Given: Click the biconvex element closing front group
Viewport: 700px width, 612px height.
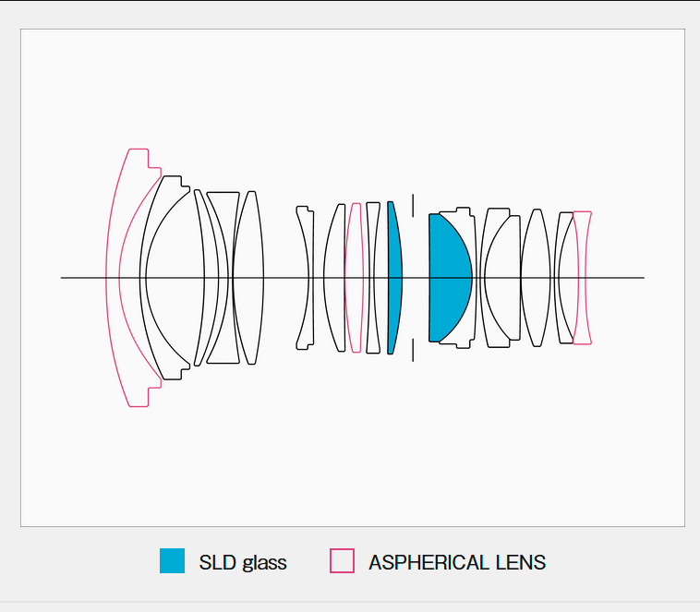Looking at the screenshot, I should [x=248, y=278].
